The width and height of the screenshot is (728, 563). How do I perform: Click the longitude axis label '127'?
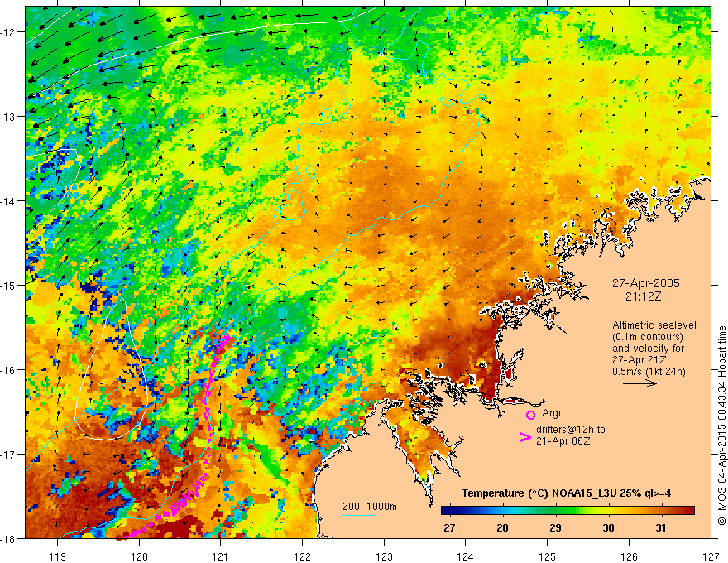click(711, 556)
